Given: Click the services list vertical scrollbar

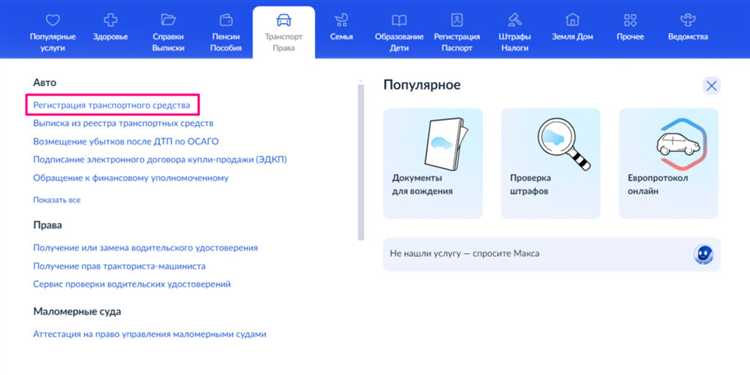Looking at the screenshot, I should [x=361, y=163].
